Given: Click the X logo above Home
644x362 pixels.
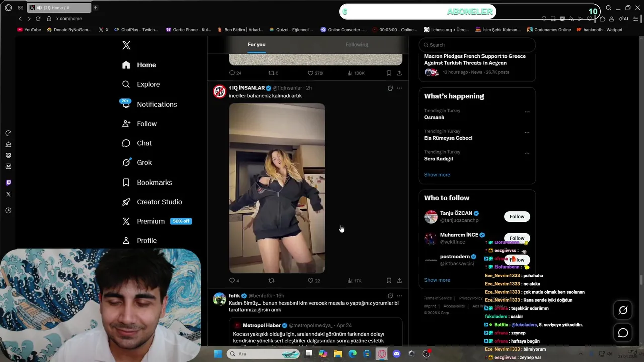Looking at the screenshot, I should [126, 45].
